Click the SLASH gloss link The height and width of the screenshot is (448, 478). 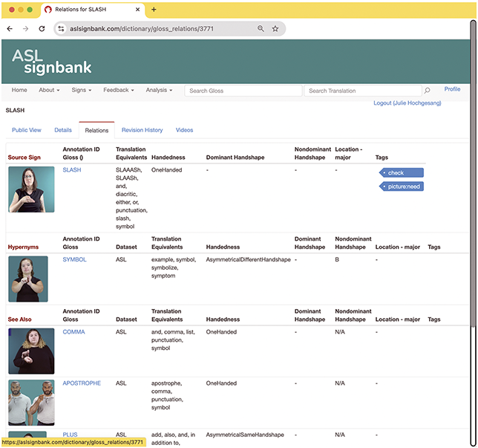pyautogui.click(x=72, y=170)
